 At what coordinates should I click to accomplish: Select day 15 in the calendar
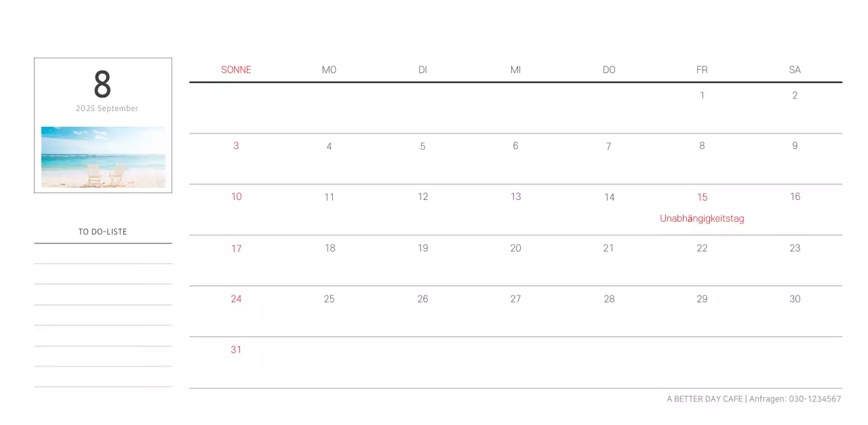click(702, 197)
